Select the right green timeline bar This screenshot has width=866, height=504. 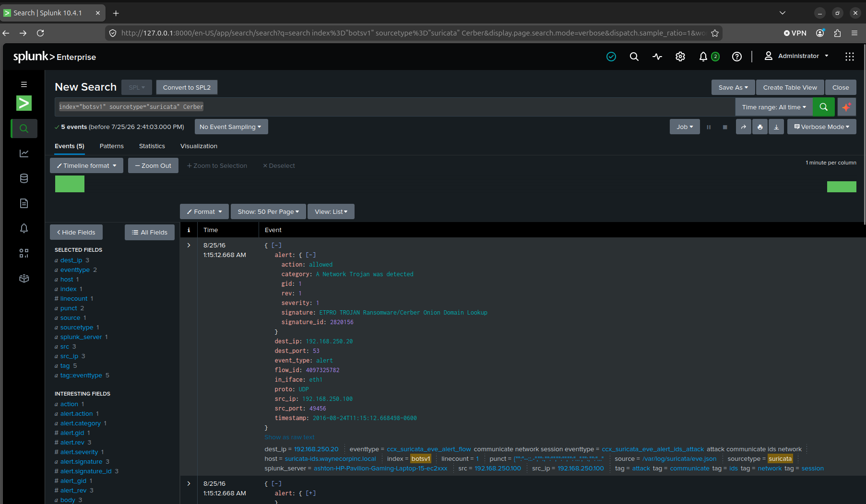tap(842, 187)
